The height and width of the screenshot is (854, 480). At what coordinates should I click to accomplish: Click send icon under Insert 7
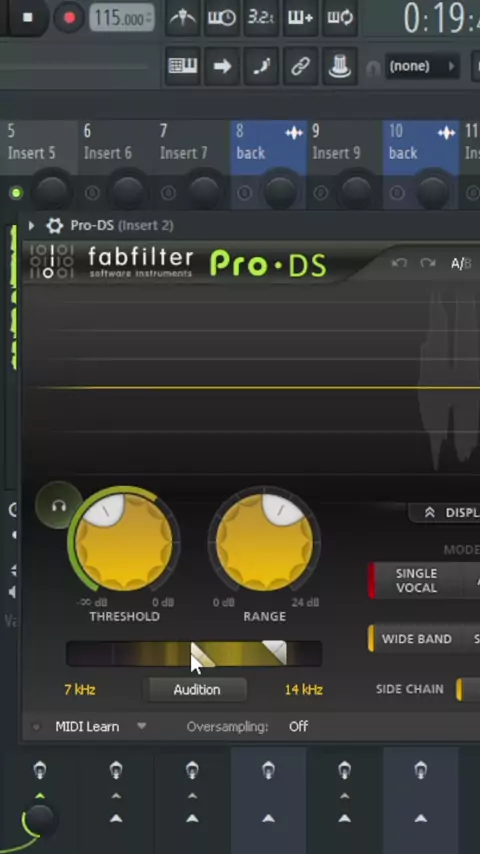click(x=192, y=771)
